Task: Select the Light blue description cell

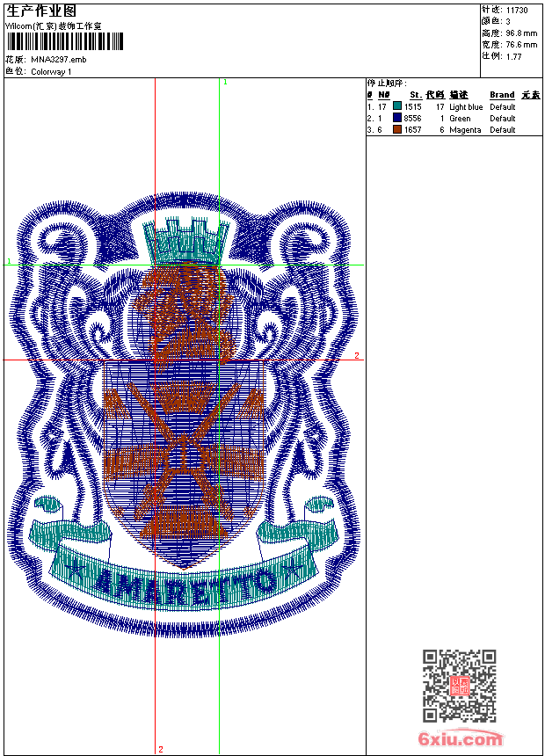Action: [466, 107]
